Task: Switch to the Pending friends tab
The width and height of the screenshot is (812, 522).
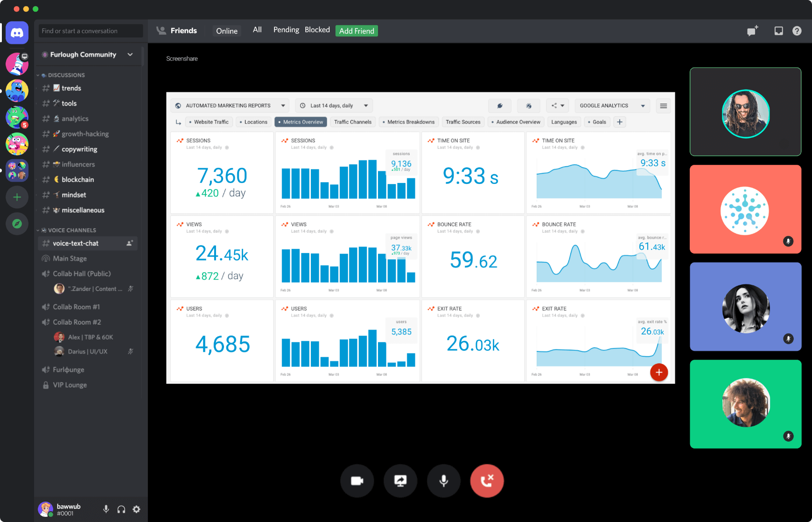Action: [286, 30]
